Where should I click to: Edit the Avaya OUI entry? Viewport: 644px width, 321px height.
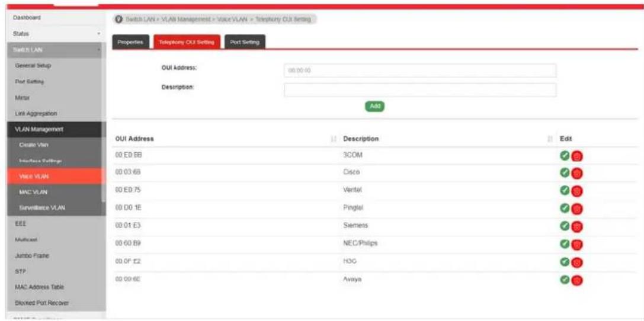coord(565,279)
